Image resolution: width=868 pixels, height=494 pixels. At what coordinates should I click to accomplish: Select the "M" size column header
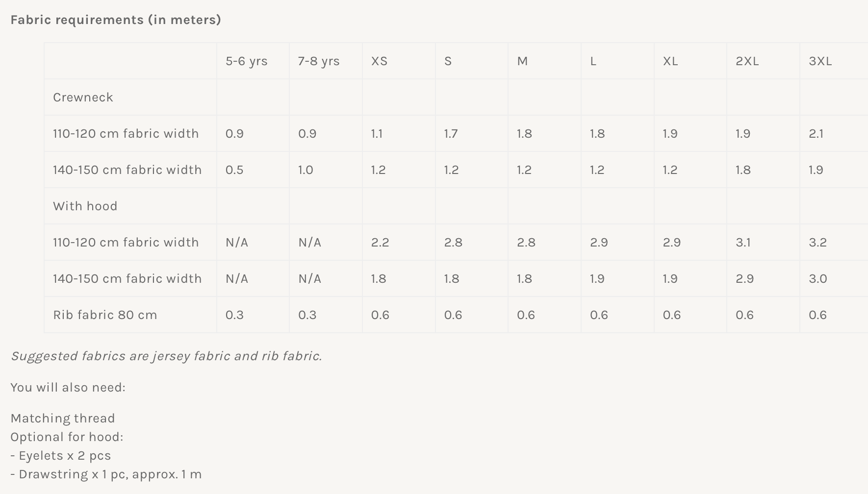pos(522,61)
